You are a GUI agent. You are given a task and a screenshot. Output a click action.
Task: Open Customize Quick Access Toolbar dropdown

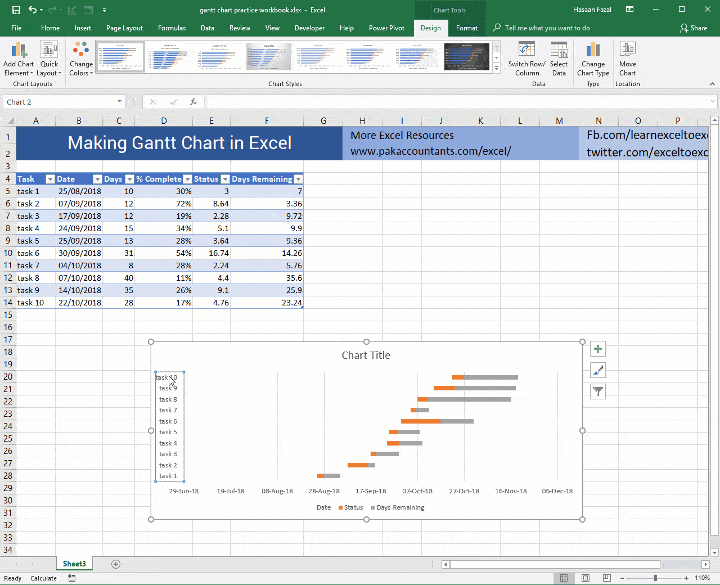click(105, 10)
